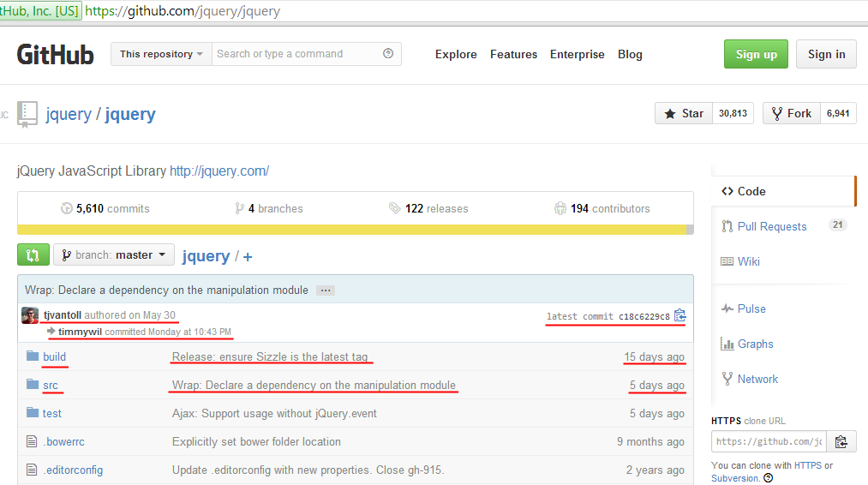This screenshot has width=868, height=485.
Task: Star the jquery repository
Action: pos(684,113)
